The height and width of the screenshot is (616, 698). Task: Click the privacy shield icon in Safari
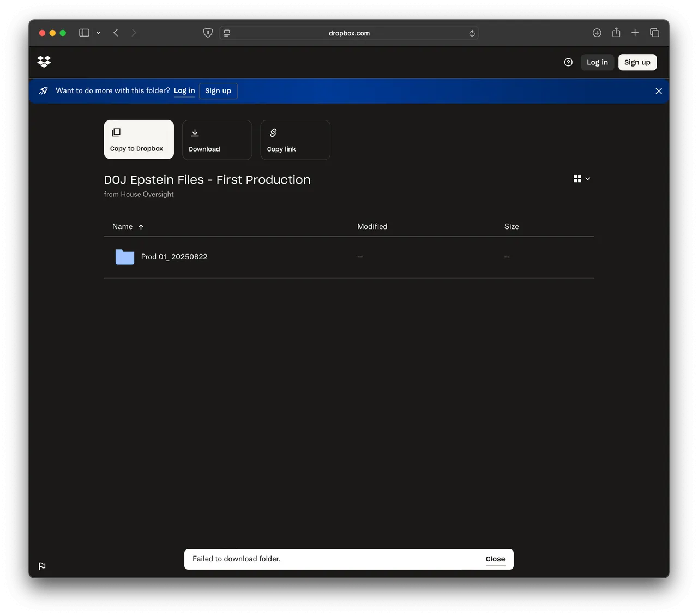(208, 33)
